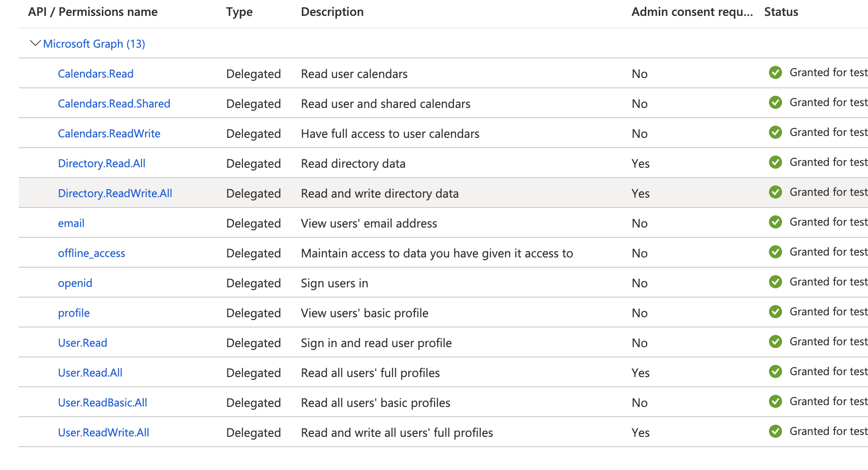
Task: Click the Yes consent value for Directory.ReadWrite.All
Action: (x=640, y=193)
